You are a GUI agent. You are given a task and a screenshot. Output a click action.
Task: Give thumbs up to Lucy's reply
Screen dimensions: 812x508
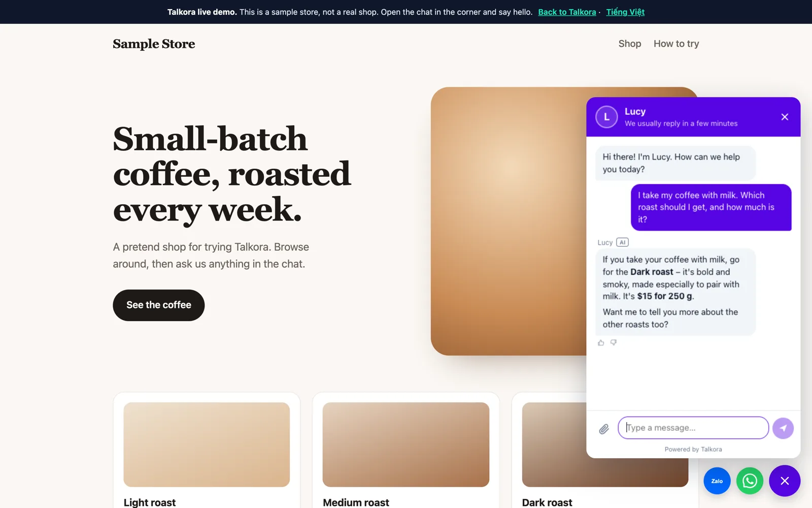(601, 343)
